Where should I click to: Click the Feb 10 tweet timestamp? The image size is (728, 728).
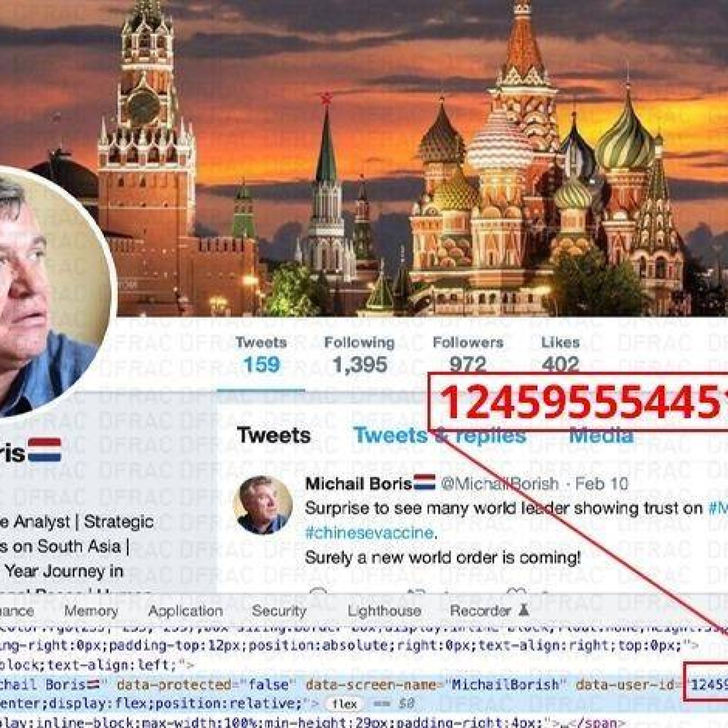pyautogui.click(x=601, y=483)
